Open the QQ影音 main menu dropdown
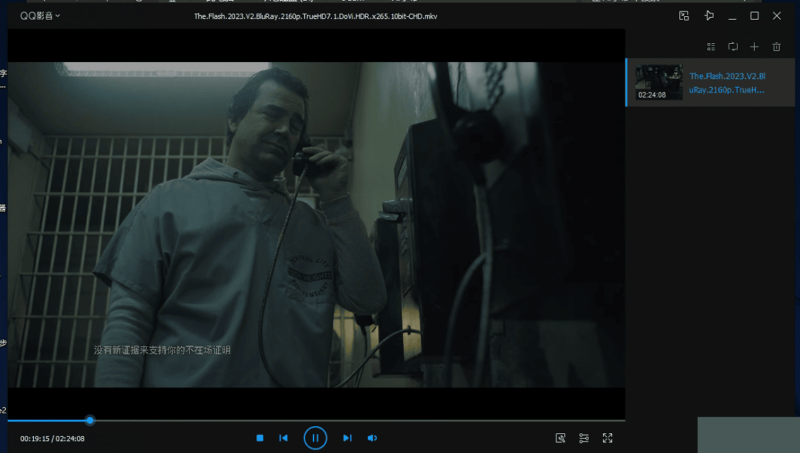The image size is (800, 453). (40, 16)
